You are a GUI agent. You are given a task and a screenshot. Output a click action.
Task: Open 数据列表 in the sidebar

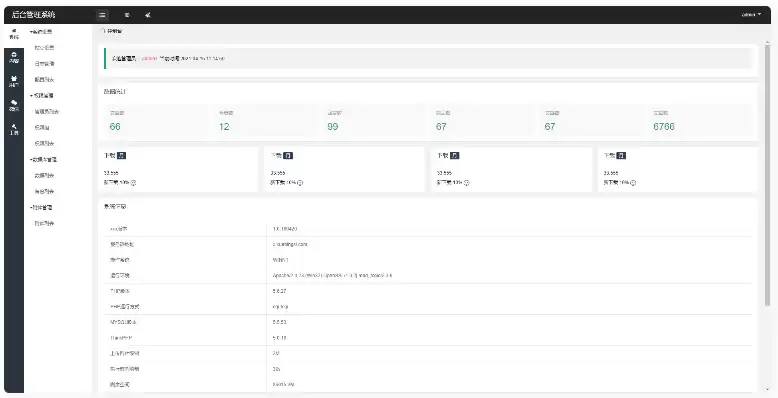[x=44, y=176]
